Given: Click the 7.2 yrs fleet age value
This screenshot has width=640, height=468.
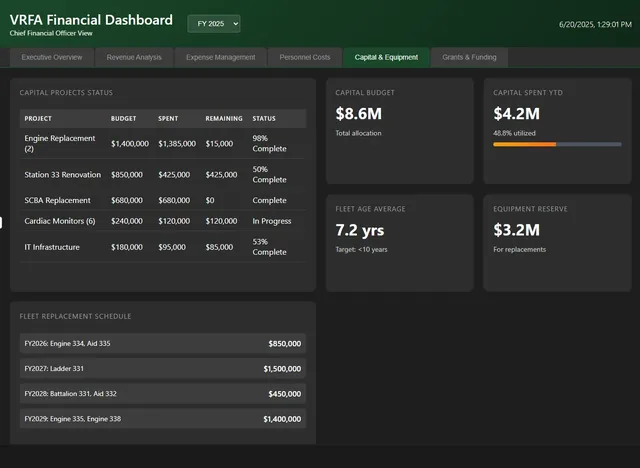Looking at the screenshot, I should pos(360,231).
